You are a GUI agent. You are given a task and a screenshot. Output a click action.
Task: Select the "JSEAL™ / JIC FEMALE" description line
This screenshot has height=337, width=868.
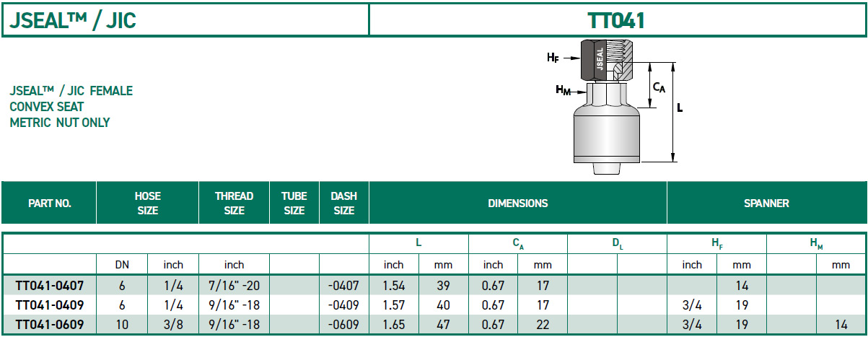[71, 91]
